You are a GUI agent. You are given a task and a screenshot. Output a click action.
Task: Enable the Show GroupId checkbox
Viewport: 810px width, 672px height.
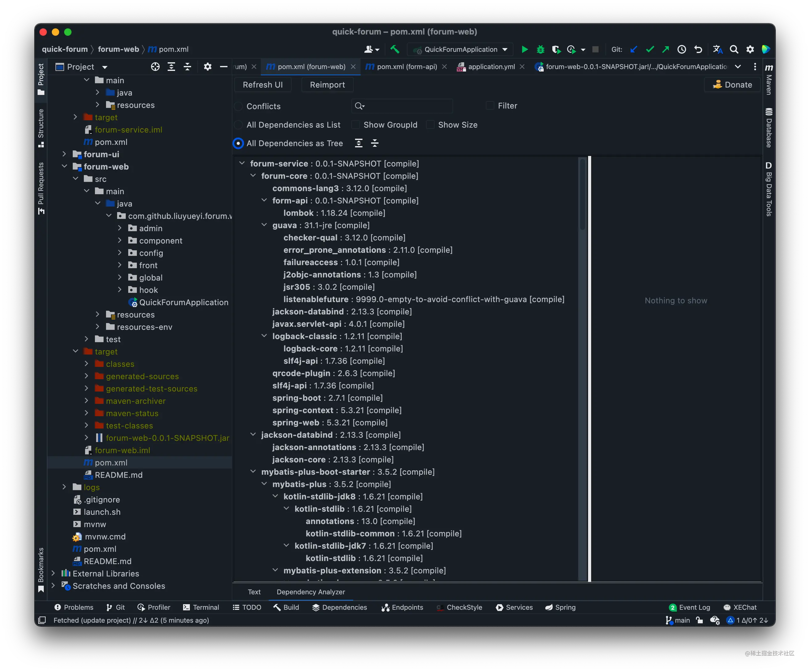click(356, 125)
